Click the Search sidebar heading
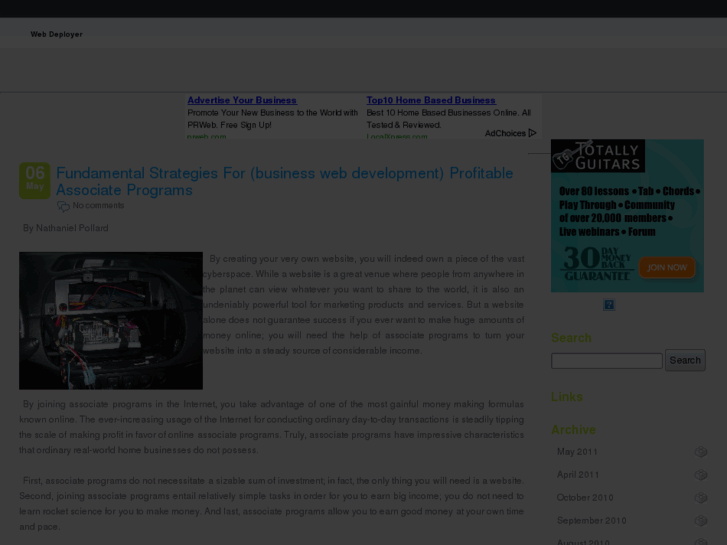 (x=571, y=338)
